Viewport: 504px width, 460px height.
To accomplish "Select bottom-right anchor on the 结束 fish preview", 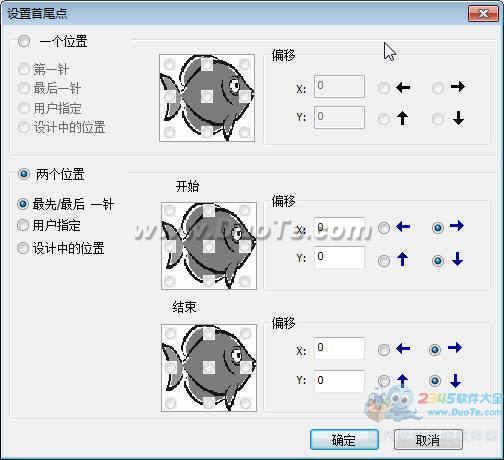I will [x=246, y=403].
